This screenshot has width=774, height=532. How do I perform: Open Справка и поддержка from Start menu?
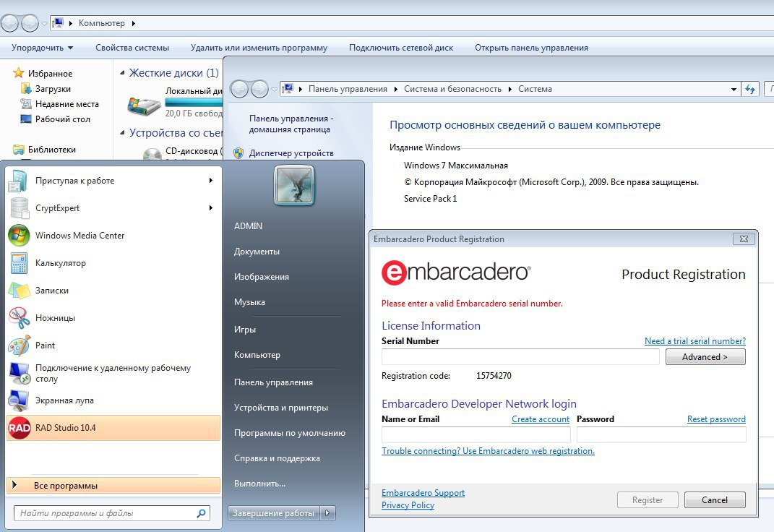point(277,458)
